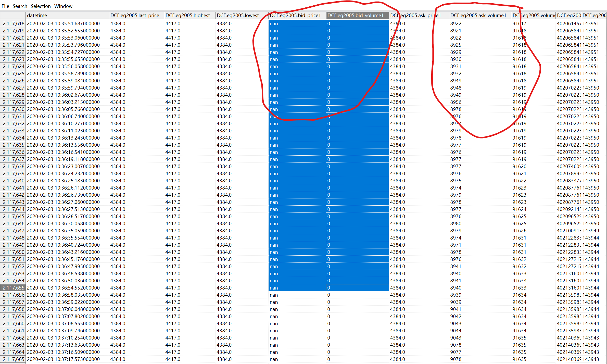
Task: Select row number 2,117,618
Action: [x=13, y=23]
